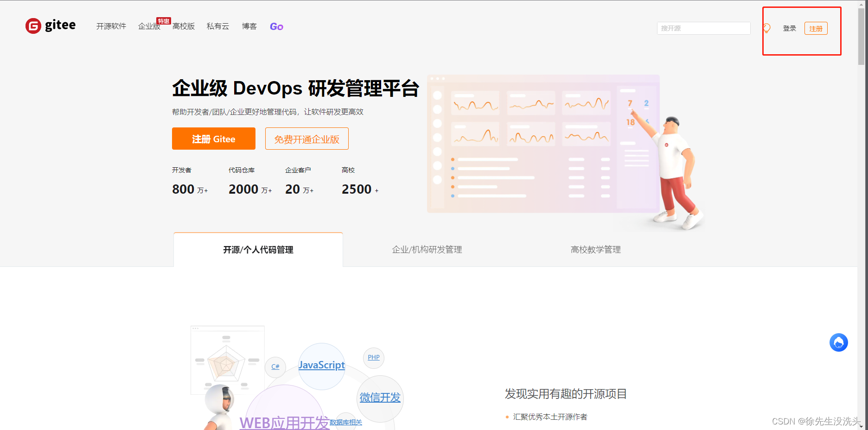868x430 pixels.
Task: Click the vertical page scrollbar thumb
Action: pyautogui.click(x=861, y=36)
